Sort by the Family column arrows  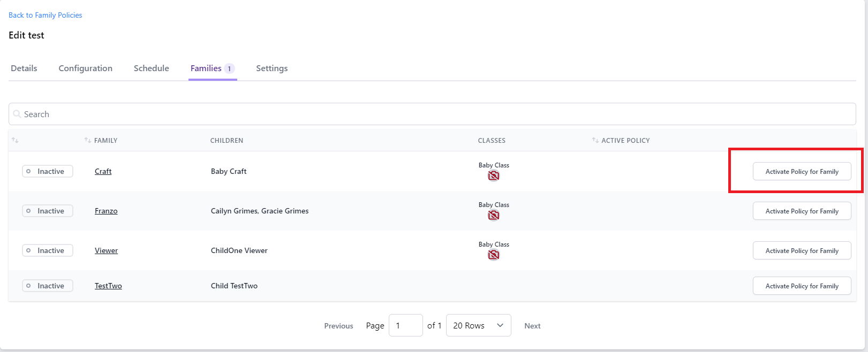point(88,140)
